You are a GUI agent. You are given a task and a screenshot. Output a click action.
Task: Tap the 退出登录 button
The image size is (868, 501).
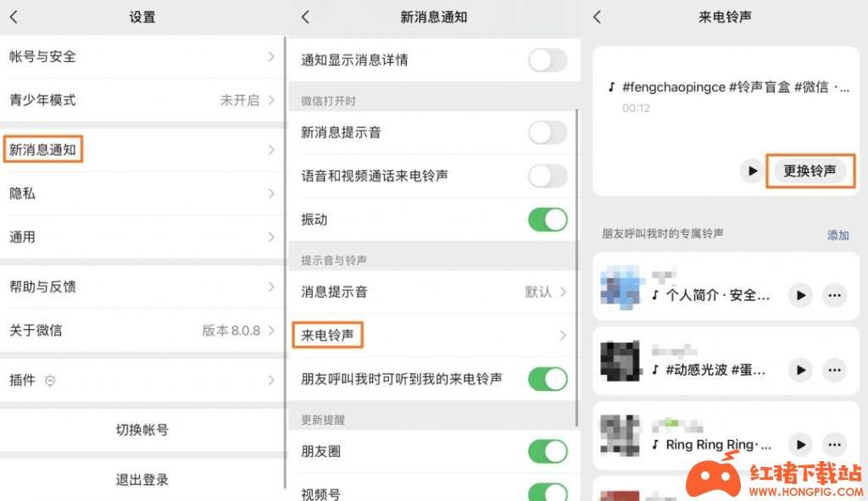(x=142, y=480)
